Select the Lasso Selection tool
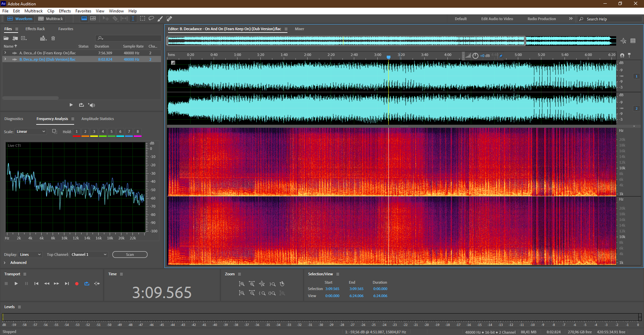 [x=151, y=19]
